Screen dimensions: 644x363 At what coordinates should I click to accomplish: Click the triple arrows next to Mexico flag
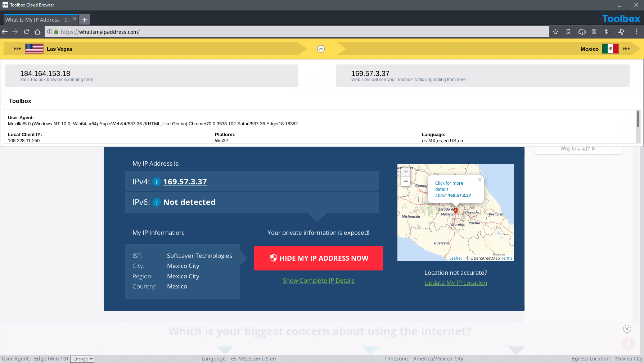[x=626, y=49]
